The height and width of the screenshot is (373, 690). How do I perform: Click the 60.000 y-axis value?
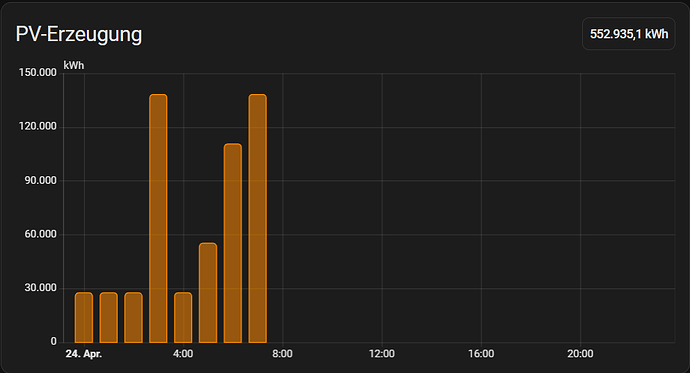coord(40,234)
